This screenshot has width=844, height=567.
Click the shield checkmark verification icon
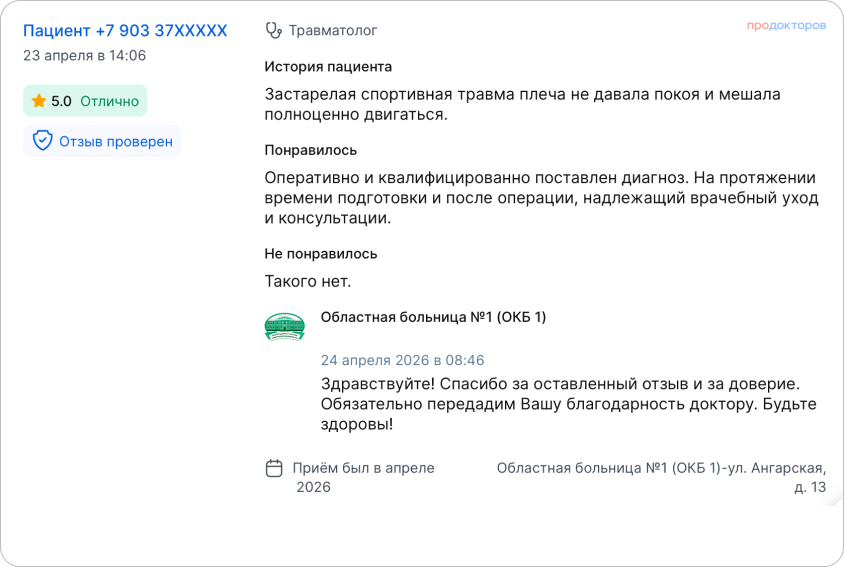tap(43, 141)
